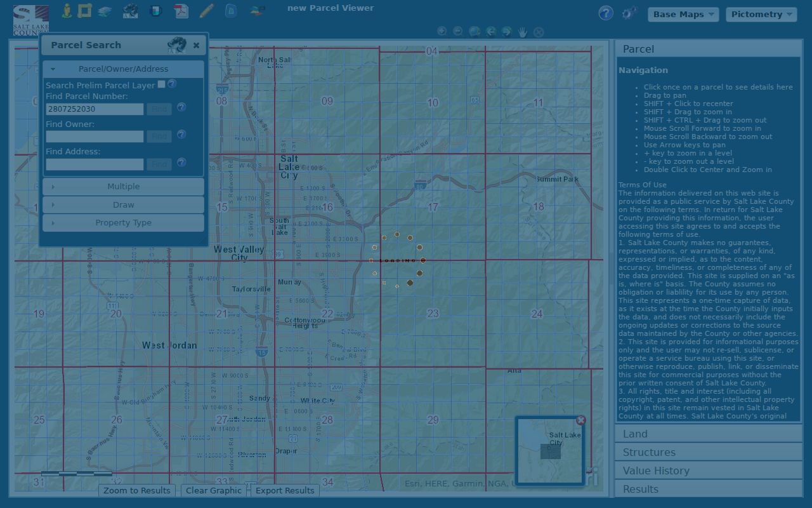Show help for Find Address
The width and height of the screenshot is (812, 508).
coord(181,163)
